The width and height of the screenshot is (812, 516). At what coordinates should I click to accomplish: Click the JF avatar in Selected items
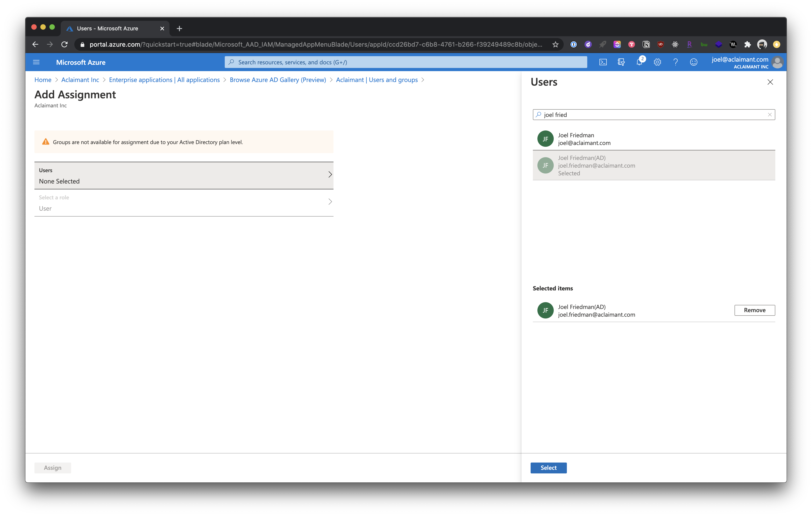(x=545, y=310)
